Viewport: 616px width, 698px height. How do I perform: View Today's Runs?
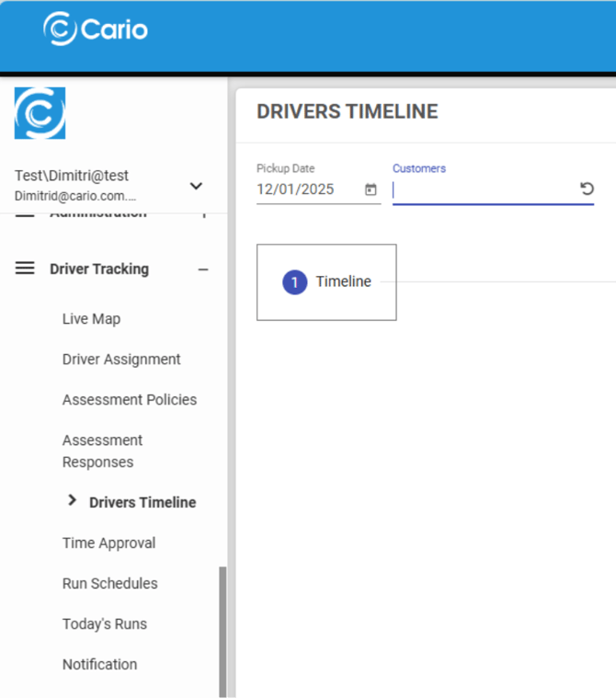[x=104, y=624]
